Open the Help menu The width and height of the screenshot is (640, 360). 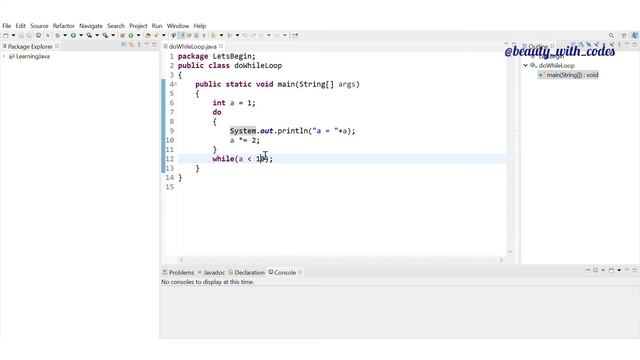(x=200, y=26)
